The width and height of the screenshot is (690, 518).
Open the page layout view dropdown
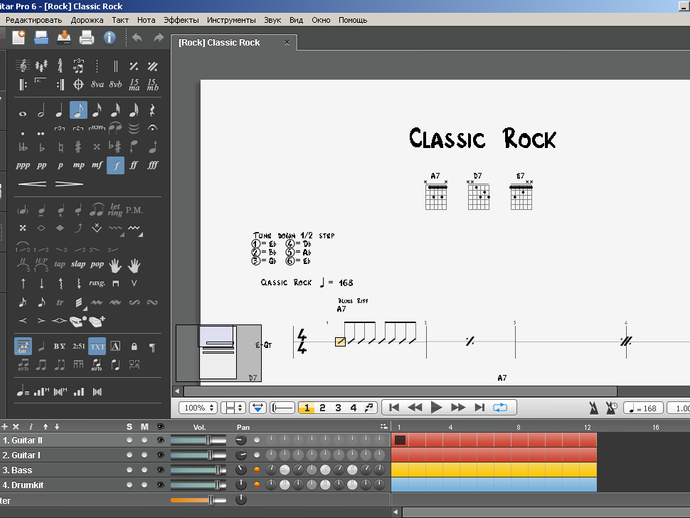(x=233, y=408)
